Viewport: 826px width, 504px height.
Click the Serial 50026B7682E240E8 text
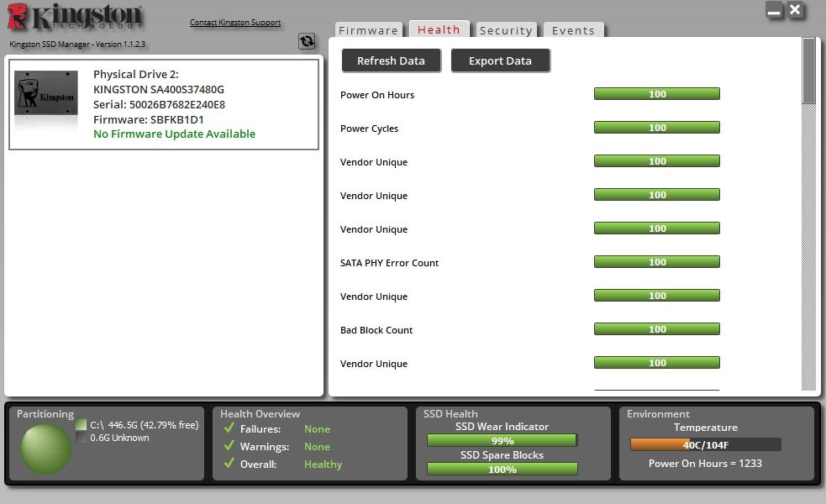159,104
